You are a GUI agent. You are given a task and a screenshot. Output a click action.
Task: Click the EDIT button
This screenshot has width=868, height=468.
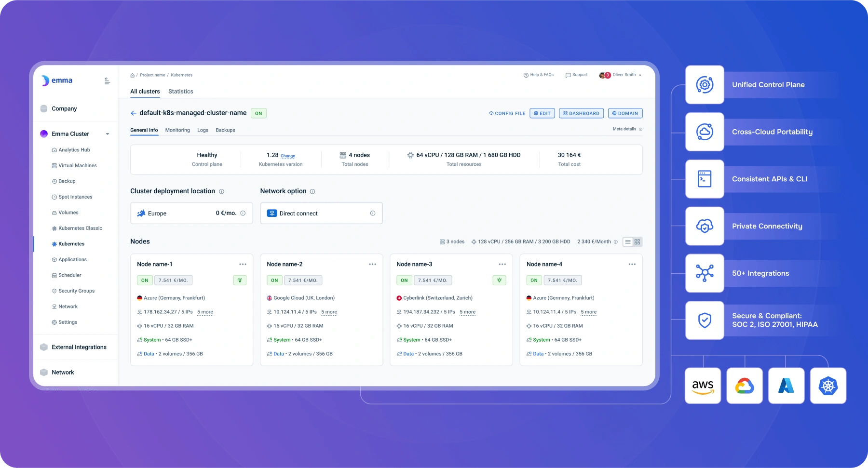click(x=542, y=113)
